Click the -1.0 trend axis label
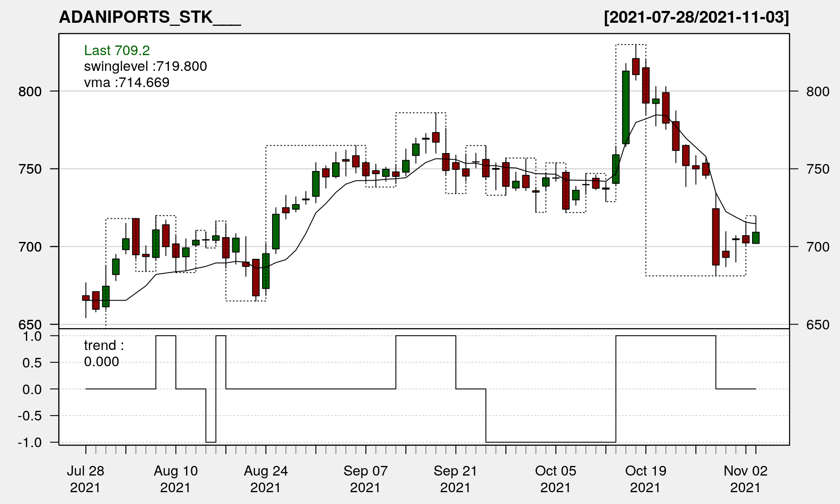Image resolution: width=840 pixels, height=504 pixels. tap(30, 442)
